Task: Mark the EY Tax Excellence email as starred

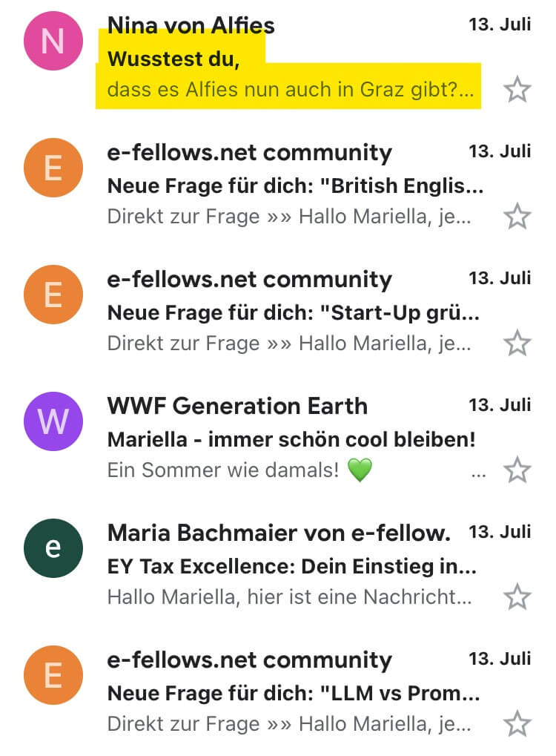Action: tap(517, 597)
